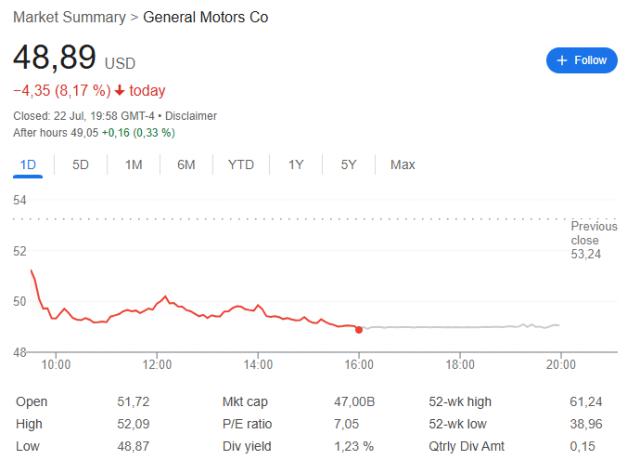Viewport: 640px width, 473px height.
Task: Click the grey after-hours price line
Action: tap(461, 326)
